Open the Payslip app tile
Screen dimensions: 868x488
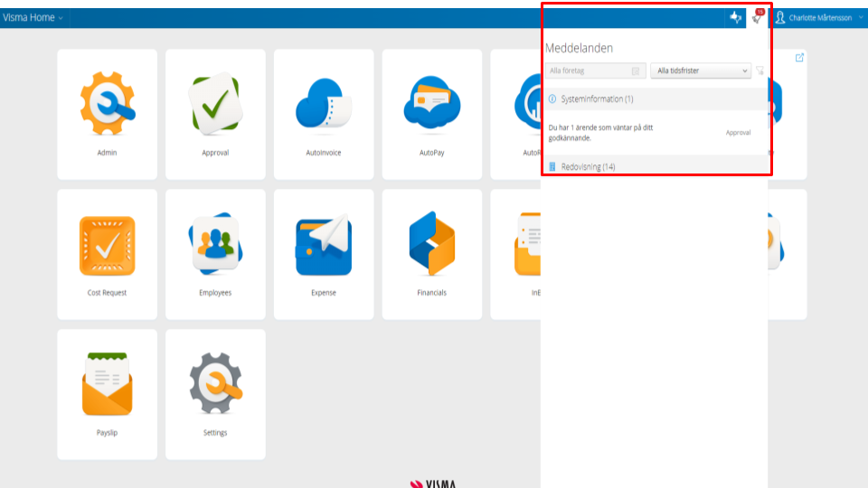107,395
